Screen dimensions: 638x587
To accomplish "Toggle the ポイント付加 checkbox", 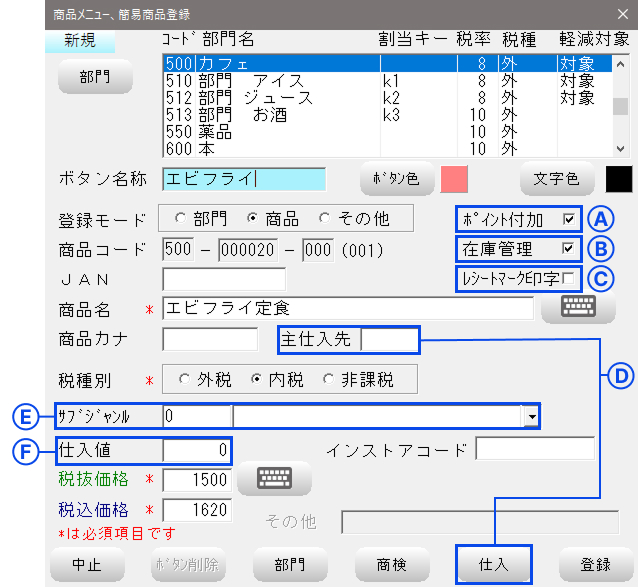I will click(x=569, y=219).
